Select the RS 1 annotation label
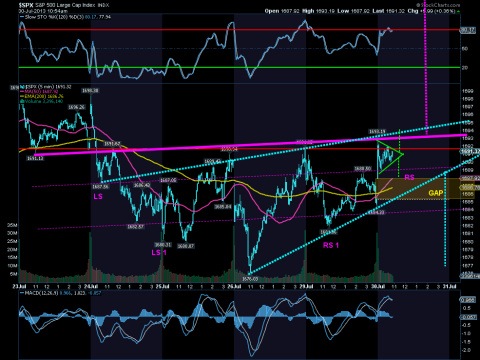 tap(331, 245)
